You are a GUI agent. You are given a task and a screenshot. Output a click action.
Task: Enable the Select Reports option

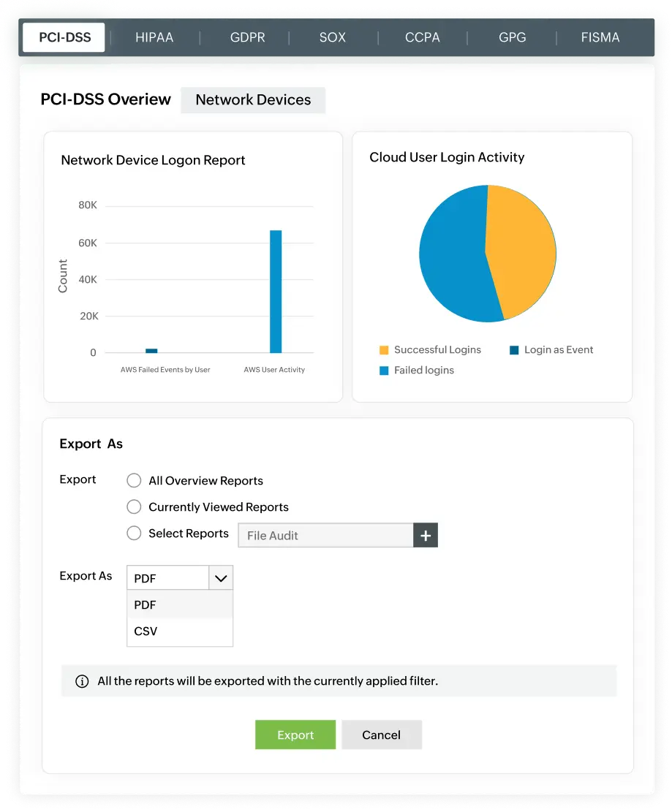[x=134, y=534]
